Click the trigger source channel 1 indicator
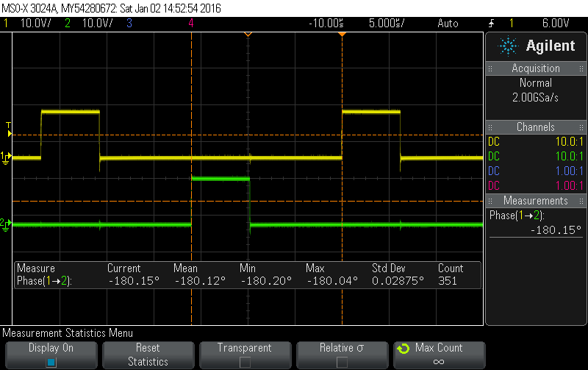This screenshot has height=370, width=588. 511,24
